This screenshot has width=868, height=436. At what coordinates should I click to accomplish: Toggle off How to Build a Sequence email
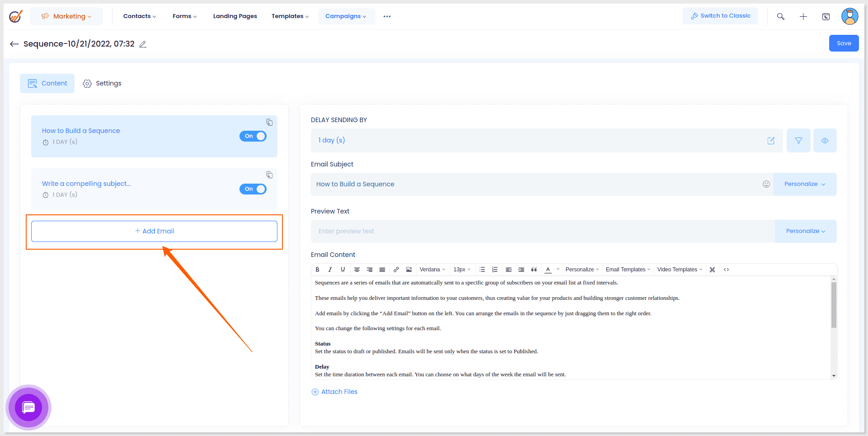point(253,136)
